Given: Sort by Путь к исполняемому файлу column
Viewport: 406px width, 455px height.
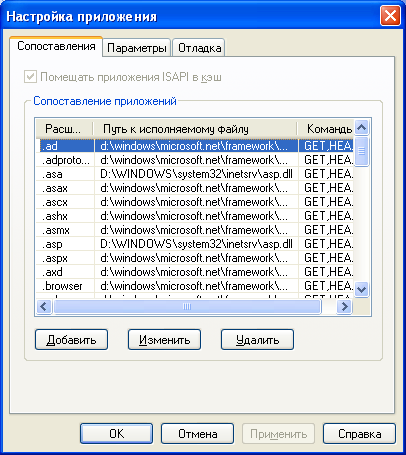Looking at the screenshot, I should click(x=195, y=129).
